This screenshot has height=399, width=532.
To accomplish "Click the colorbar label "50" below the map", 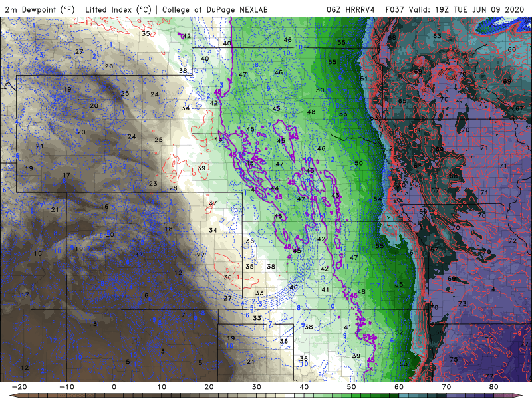I will point(352,387).
